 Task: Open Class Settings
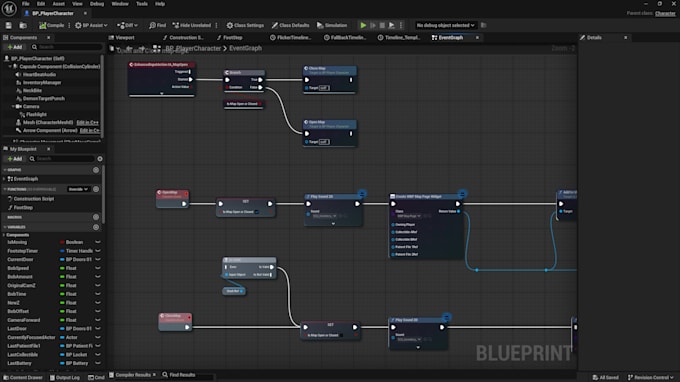245,26
